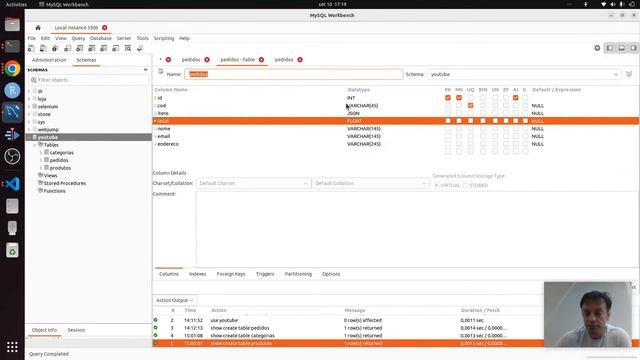Refresh schemas list icon in SCHEMAS header
640x360 pixels.
tap(146, 70)
